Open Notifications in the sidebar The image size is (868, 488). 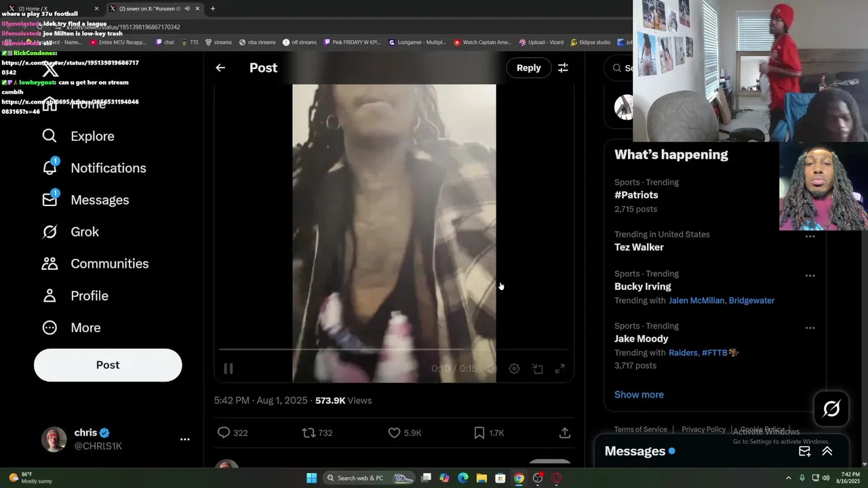[108, 168]
